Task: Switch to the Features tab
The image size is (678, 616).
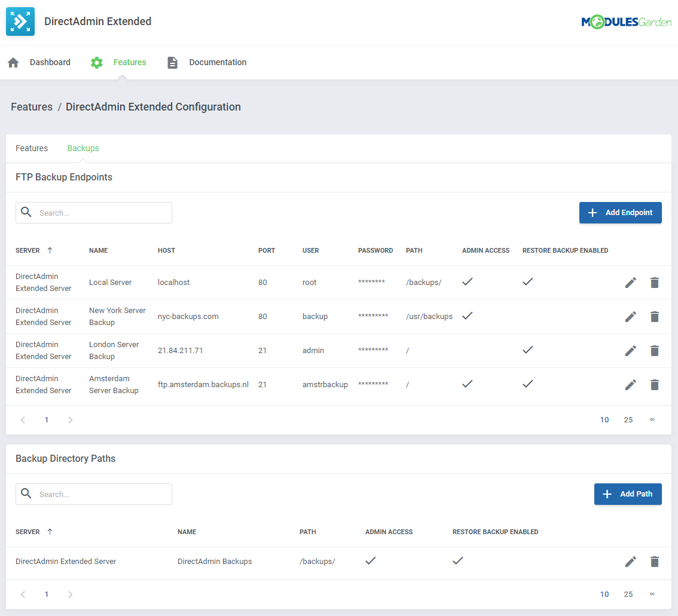Action: click(x=32, y=148)
